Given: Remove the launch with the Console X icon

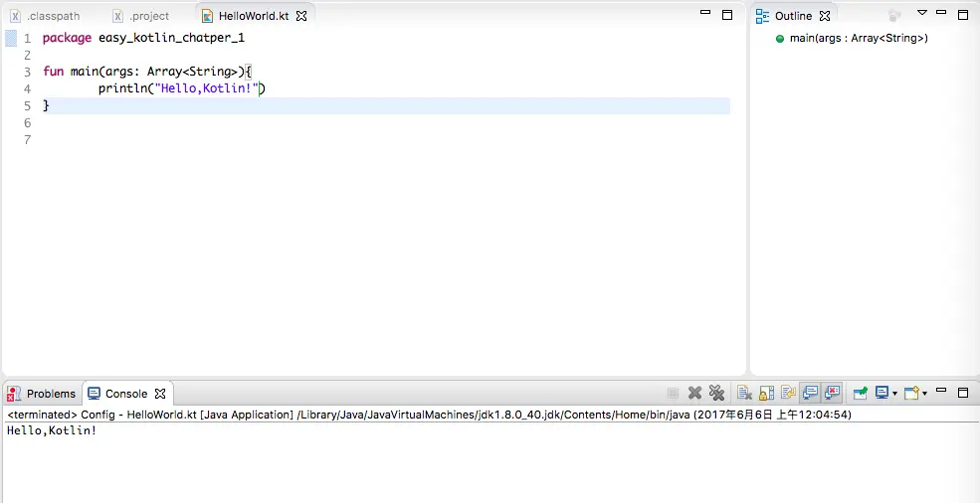Looking at the screenshot, I should (694, 393).
